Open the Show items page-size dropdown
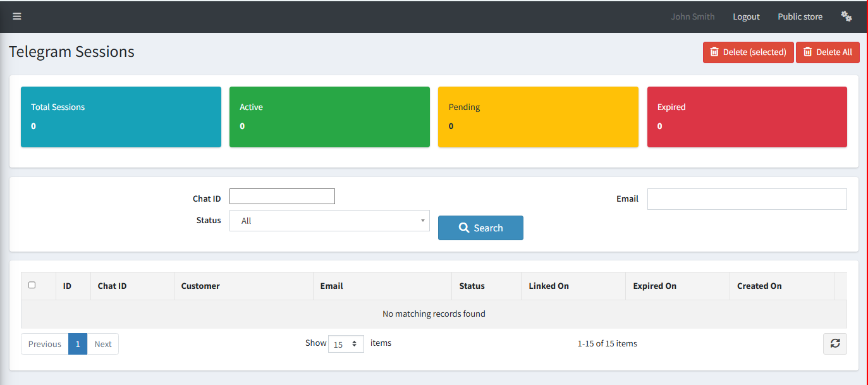The width and height of the screenshot is (868, 385). tap(346, 344)
